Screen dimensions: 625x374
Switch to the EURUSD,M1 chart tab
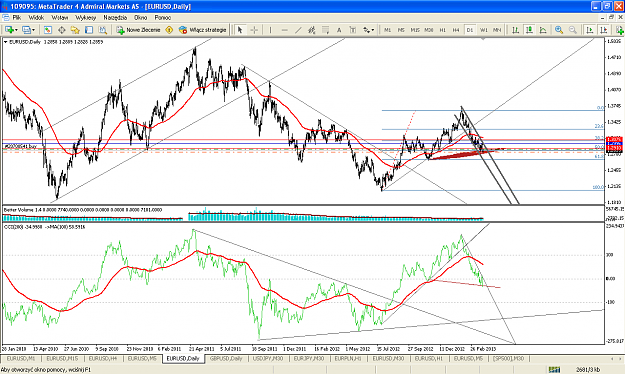tap(21, 359)
